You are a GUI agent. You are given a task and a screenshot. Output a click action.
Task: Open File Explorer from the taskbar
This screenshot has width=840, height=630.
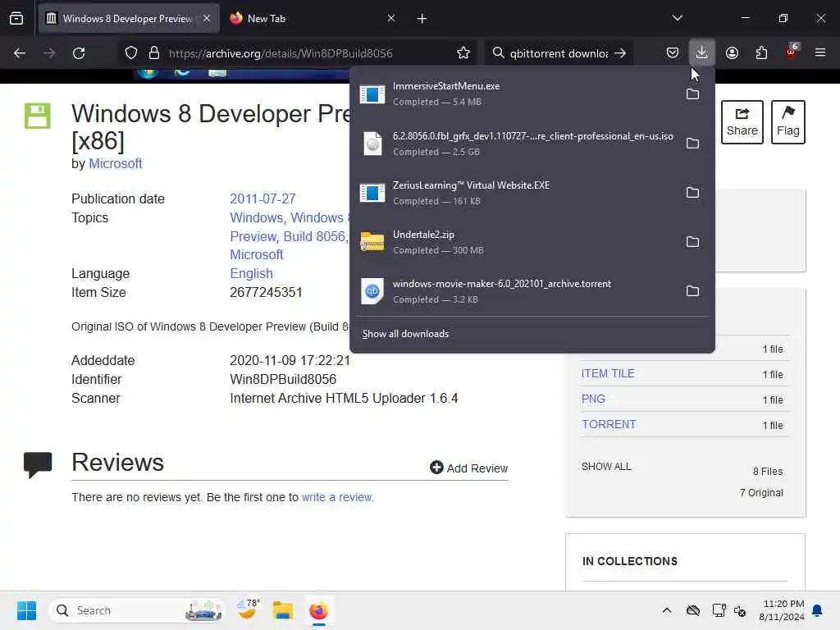[283, 610]
